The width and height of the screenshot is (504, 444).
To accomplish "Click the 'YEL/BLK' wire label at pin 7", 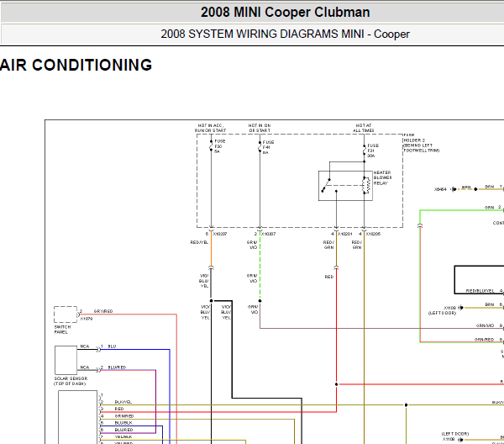I will (x=123, y=437).
